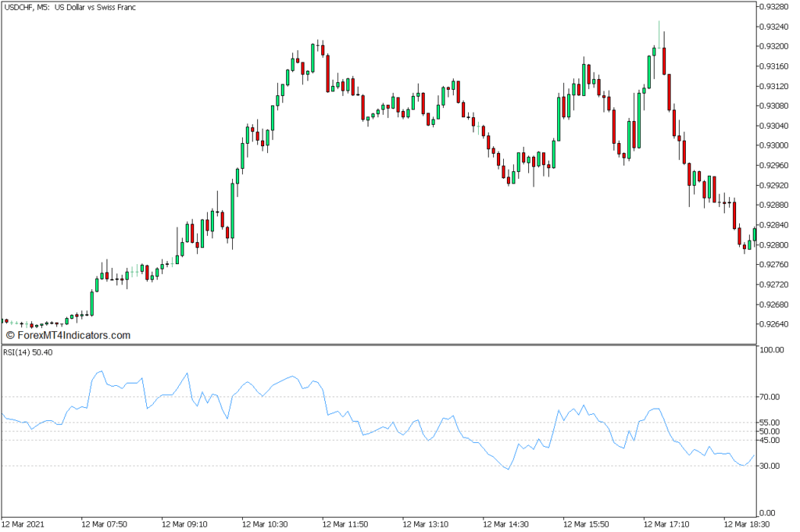Select the 12 Mar 10:30 time label
800x532 pixels.
click(266, 524)
